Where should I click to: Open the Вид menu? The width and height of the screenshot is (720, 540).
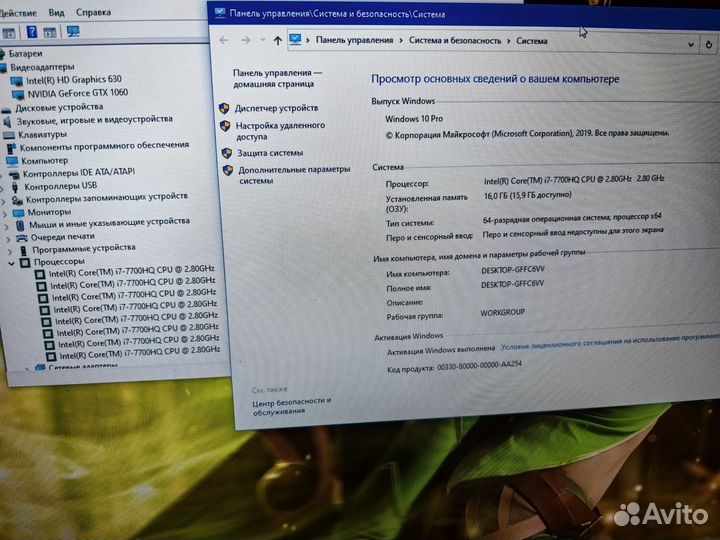[x=56, y=13]
